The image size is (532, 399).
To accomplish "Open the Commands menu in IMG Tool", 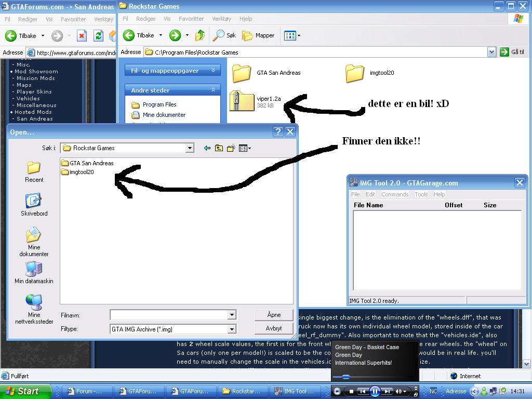I will coord(395,194).
